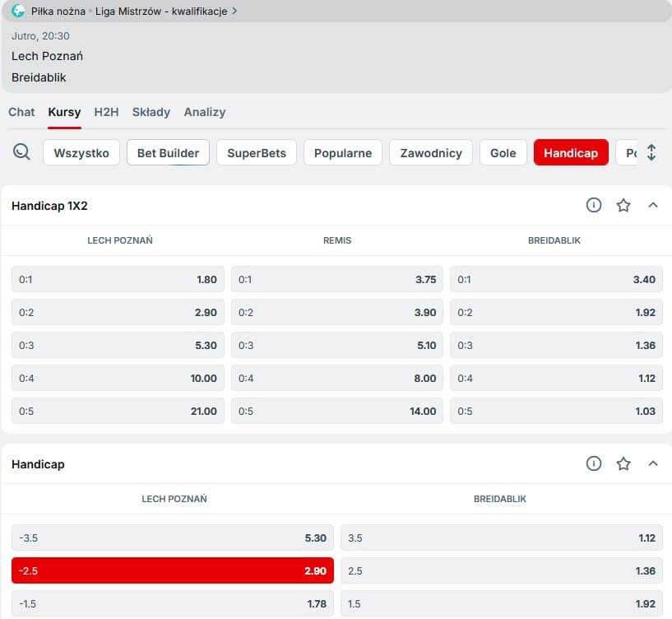Show info for the Handicap market
The height and width of the screenshot is (619, 672).
coord(594,463)
